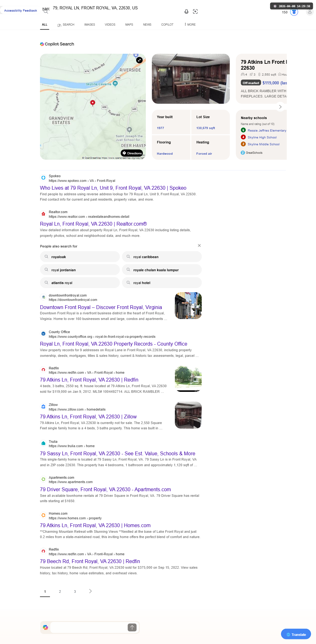
Task: Click the Homes.com favicon icon
Action: click(x=43, y=515)
